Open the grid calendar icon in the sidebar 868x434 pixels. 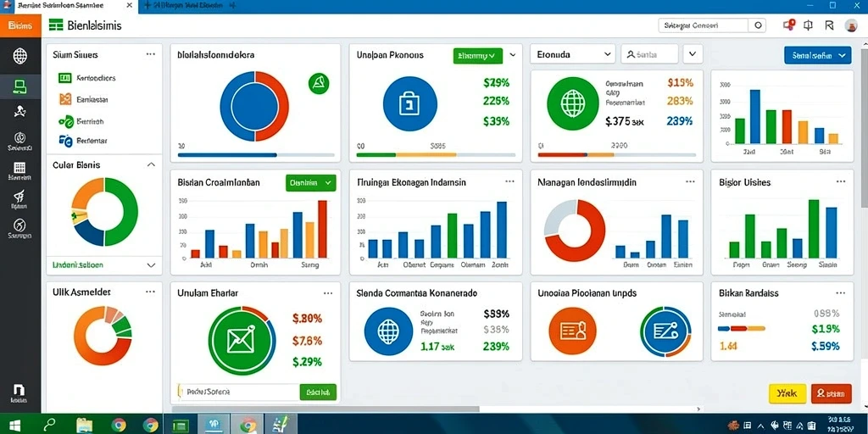point(20,168)
